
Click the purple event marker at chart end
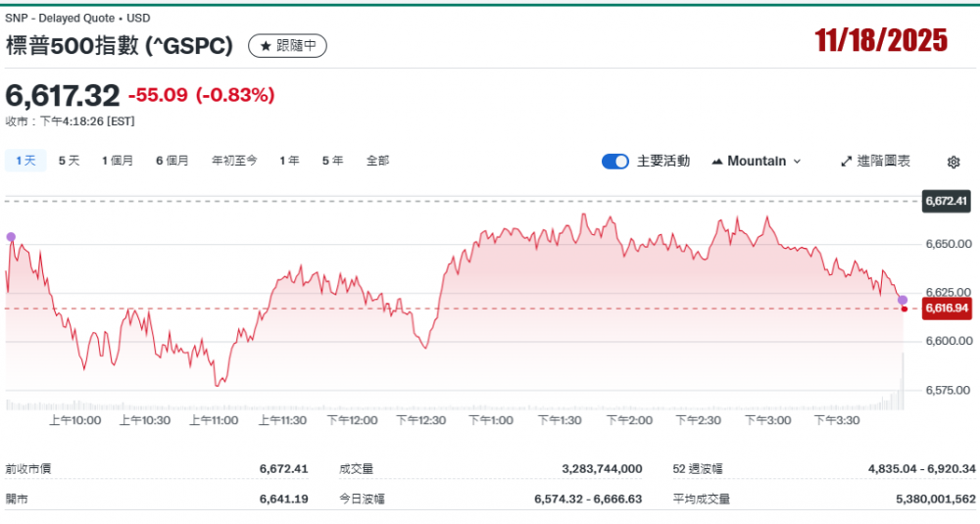(x=903, y=300)
